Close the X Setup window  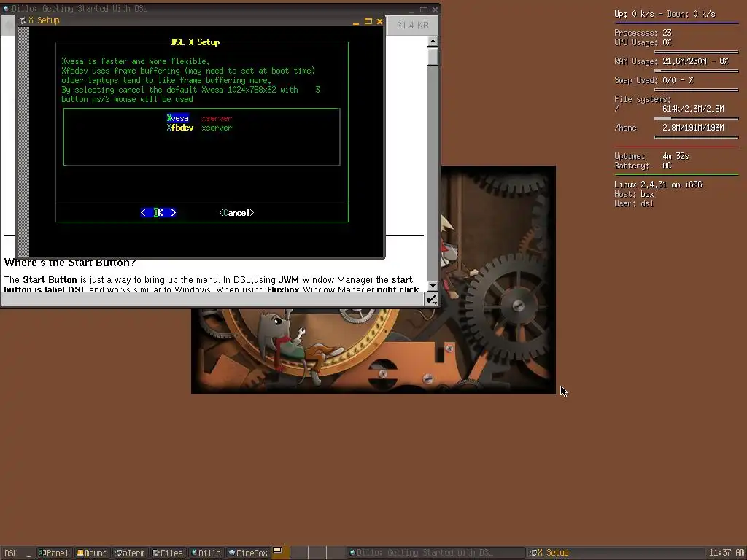(379, 21)
